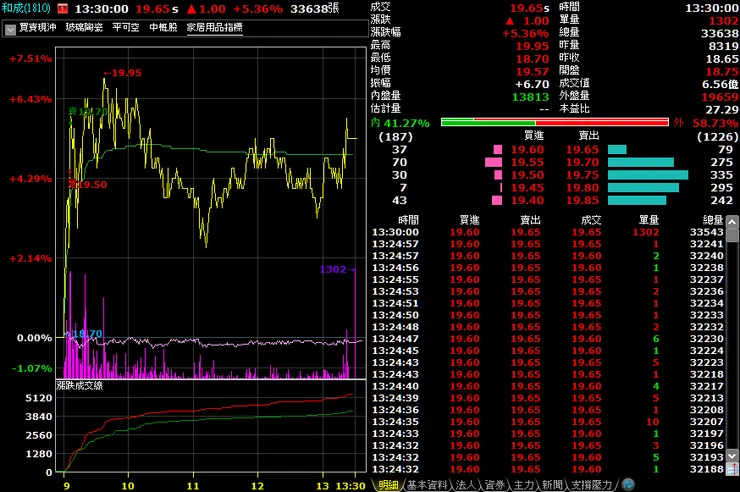Viewport: 740px width, 492px height.
Task: Click the ask price 19.70 in order book
Action: point(582,162)
